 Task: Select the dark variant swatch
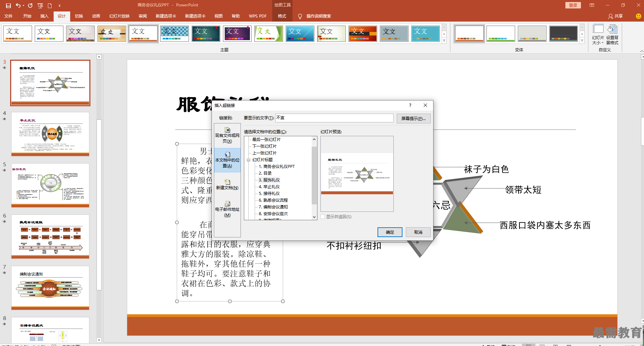(563, 34)
